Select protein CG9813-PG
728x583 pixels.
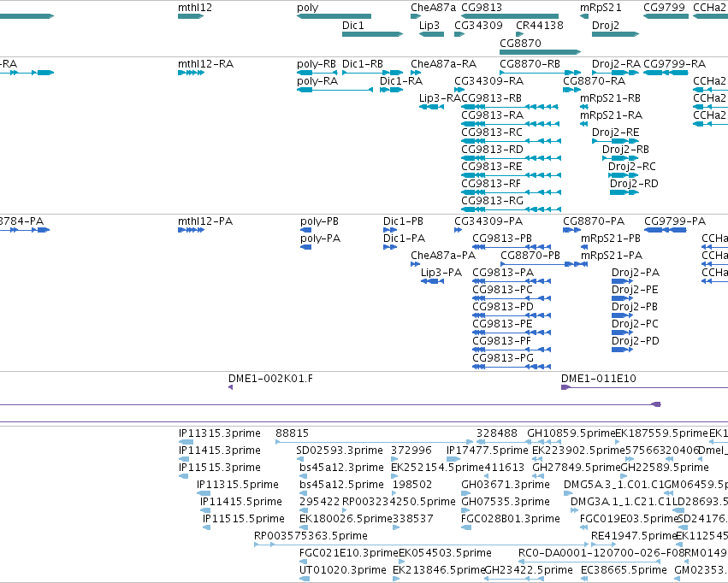pos(503,358)
